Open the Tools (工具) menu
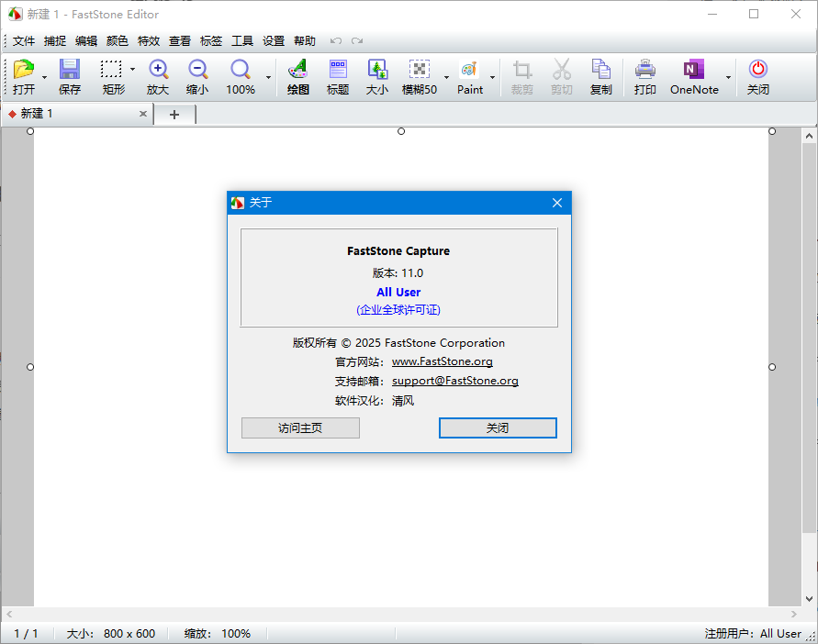 point(242,40)
